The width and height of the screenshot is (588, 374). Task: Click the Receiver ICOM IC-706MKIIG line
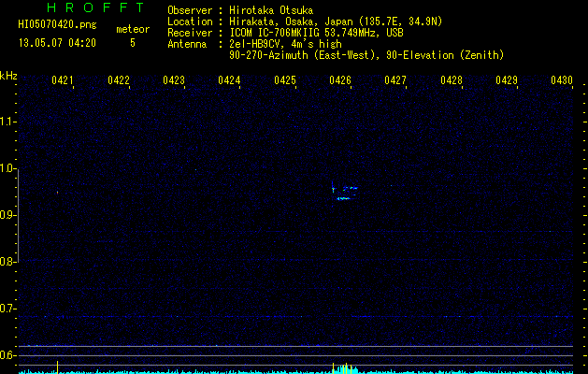[x=285, y=33]
